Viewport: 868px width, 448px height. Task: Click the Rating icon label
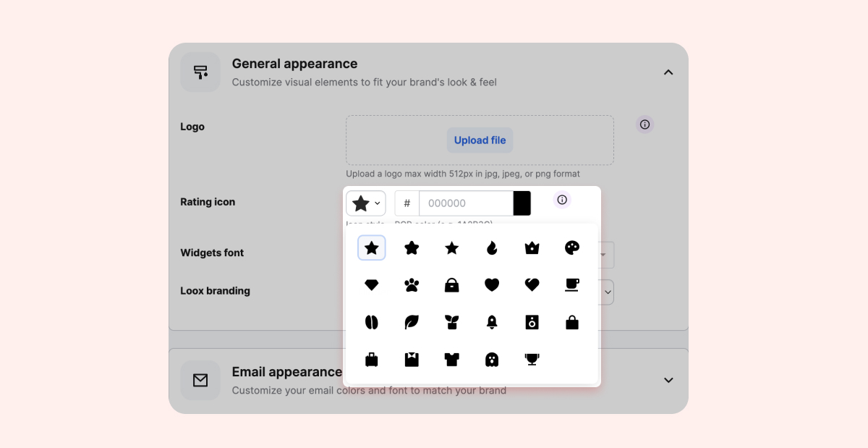pyautogui.click(x=208, y=202)
